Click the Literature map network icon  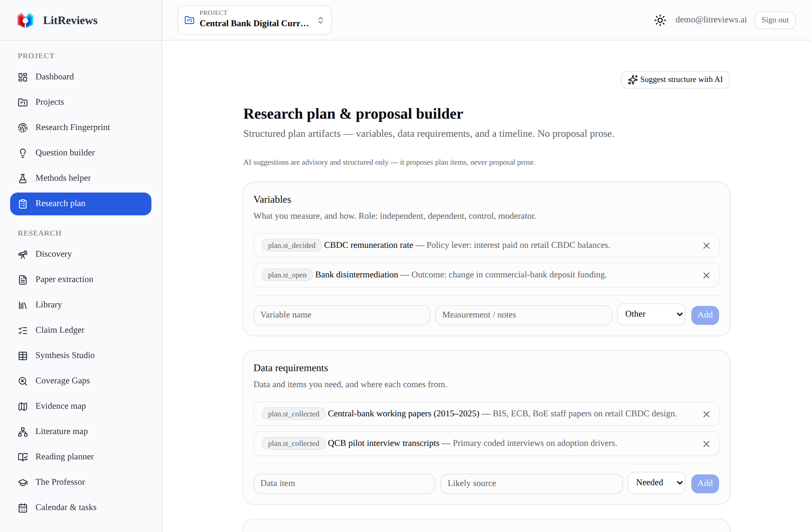click(23, 432)
